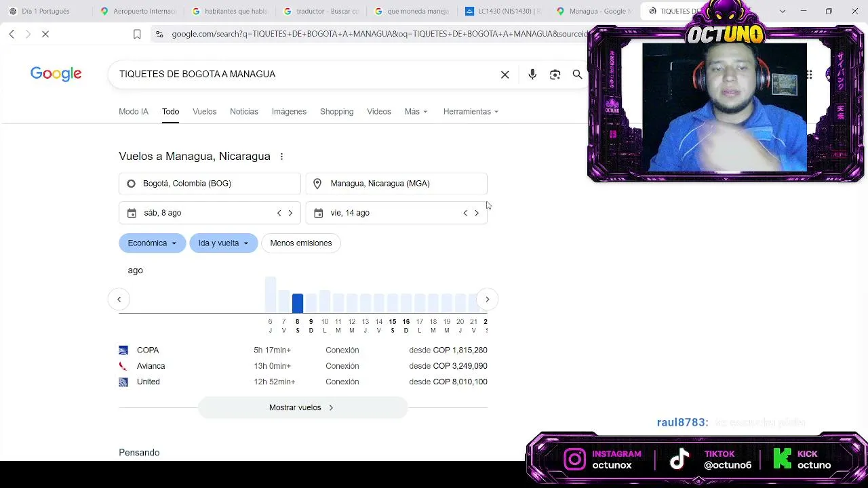Open the COPA flight option
The height and width of the screenshot is (488, 868).
tap(303, 350)
